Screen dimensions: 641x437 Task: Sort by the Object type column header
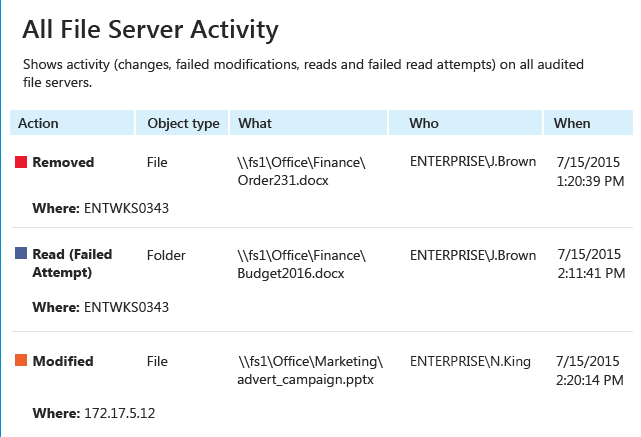[x=182, y=123]
